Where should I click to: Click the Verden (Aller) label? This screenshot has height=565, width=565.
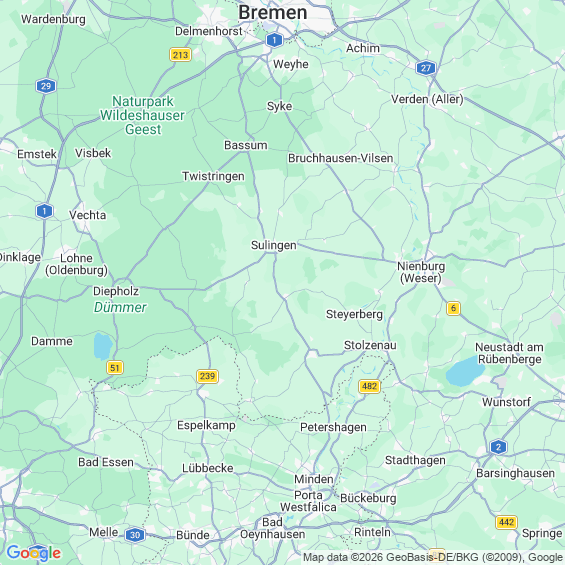pos(427,99)
